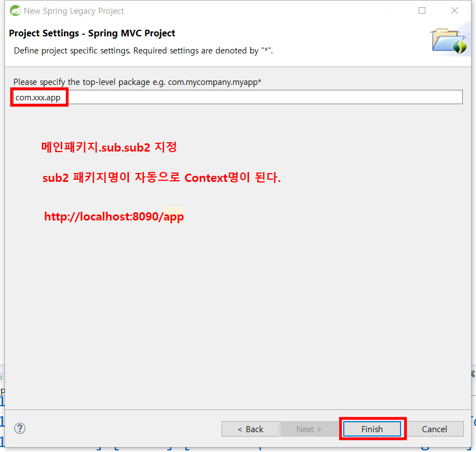Click the Cancel button
This screenshot has width=476, height=452.
[x=435, y=429]
